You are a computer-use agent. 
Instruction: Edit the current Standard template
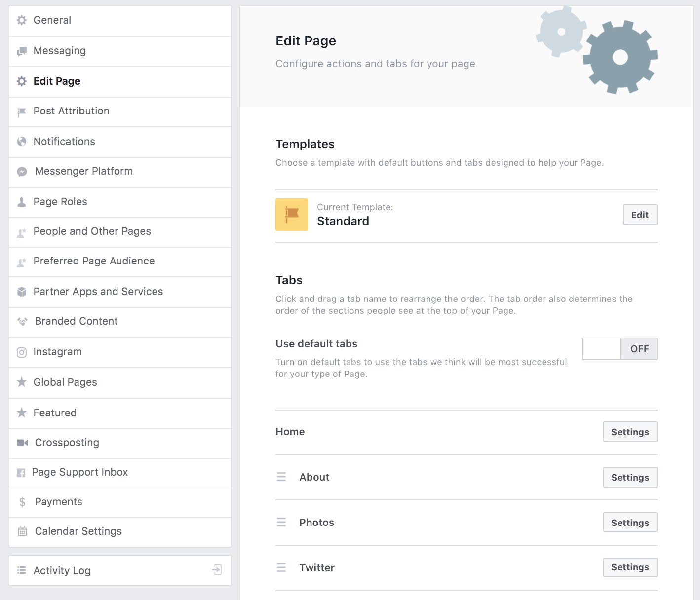pyautogui.click(x=640, y=215)
